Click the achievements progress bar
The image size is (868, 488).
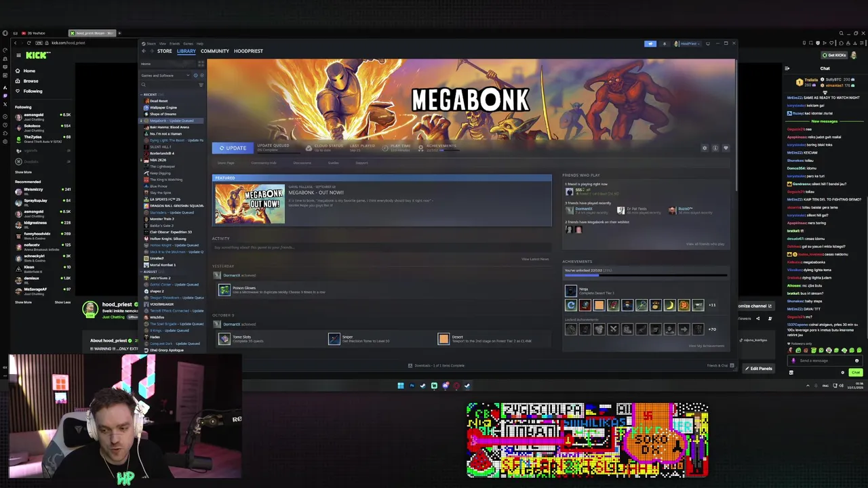(646, 275)
